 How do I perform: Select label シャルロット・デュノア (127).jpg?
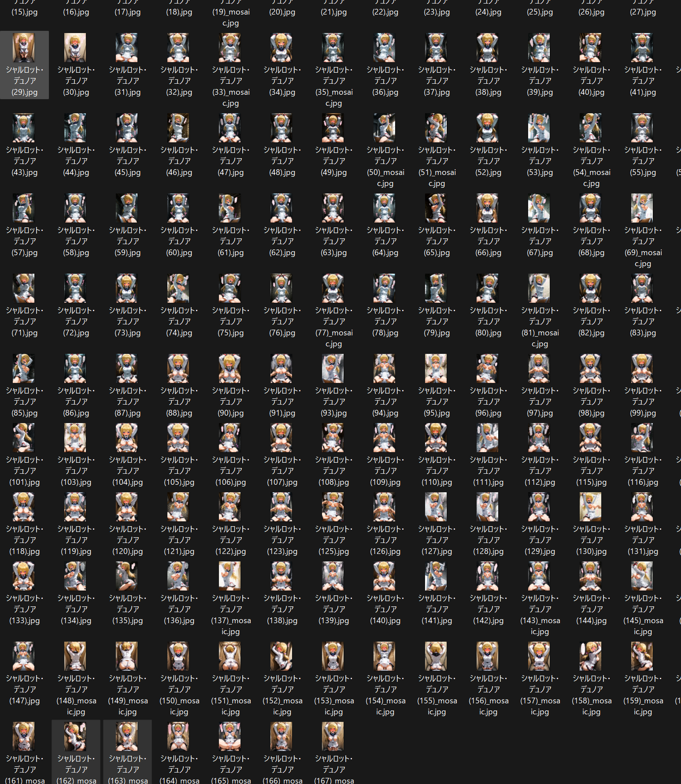(x=437, y=540)
